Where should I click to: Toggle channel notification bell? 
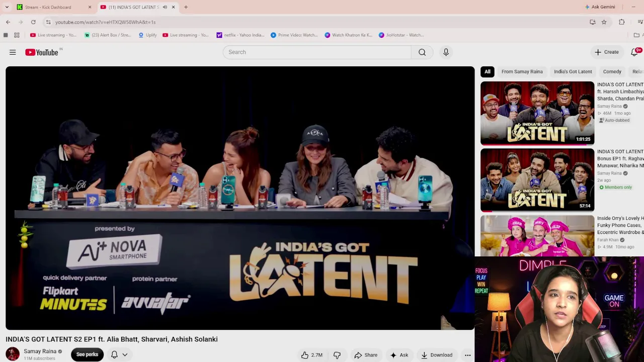click(x=114, y=355)
